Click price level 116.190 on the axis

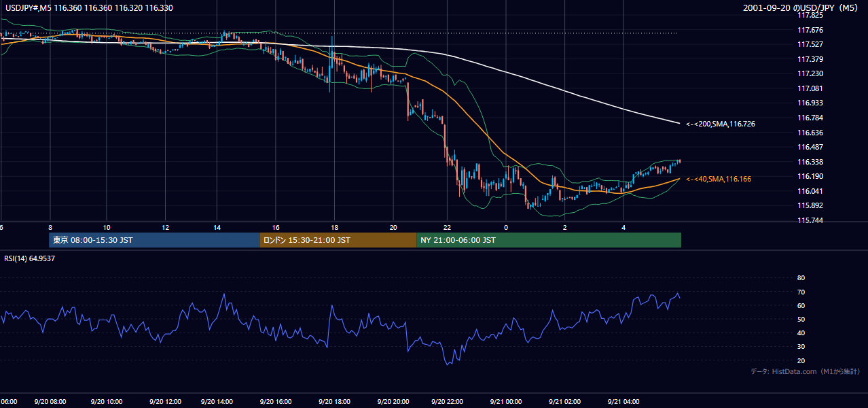810,176
